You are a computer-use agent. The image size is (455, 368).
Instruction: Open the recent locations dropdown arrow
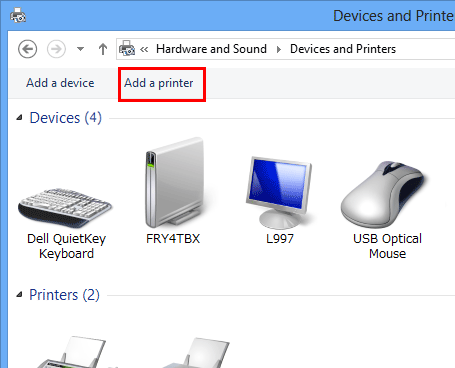click(x=80, y=49)
